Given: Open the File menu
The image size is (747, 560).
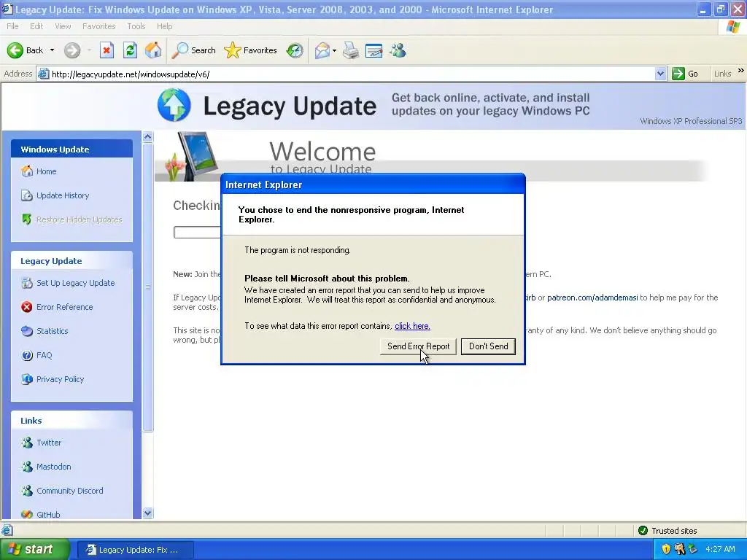Looking at the screenshot, I should pyautogui.click(x=12, y=26).
